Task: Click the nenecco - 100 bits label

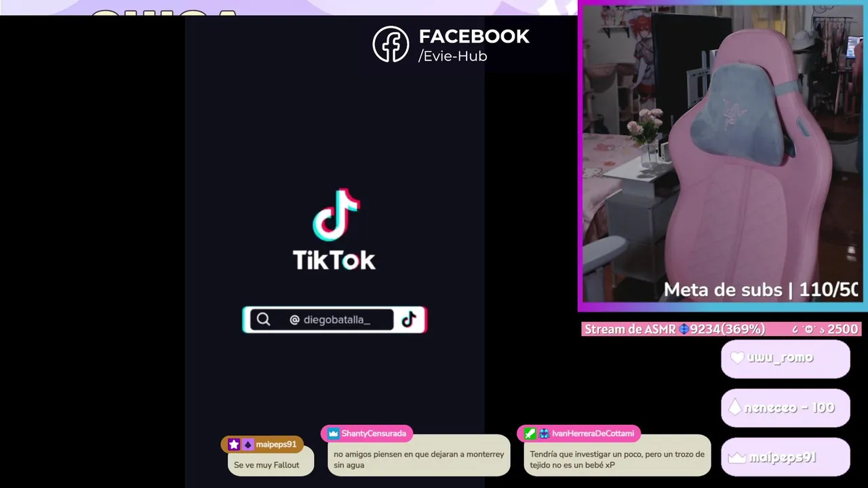Action: click(785, 408)
